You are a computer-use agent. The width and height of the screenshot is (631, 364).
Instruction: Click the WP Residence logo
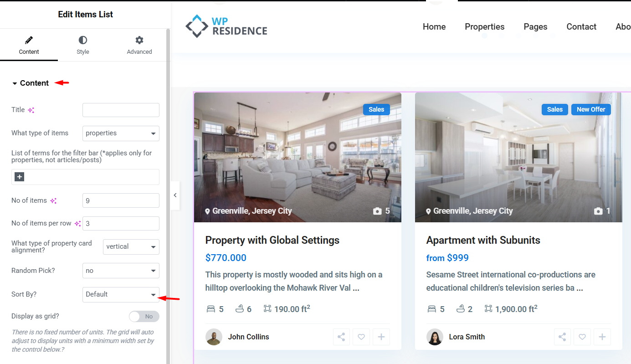(x=226, y=26)
